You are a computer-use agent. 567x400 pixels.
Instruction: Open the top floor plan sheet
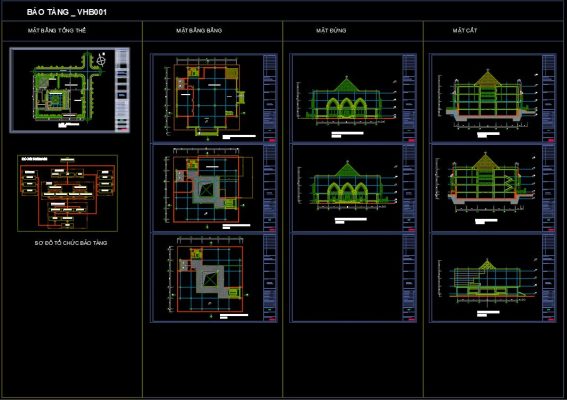click(x=214, y=98)
